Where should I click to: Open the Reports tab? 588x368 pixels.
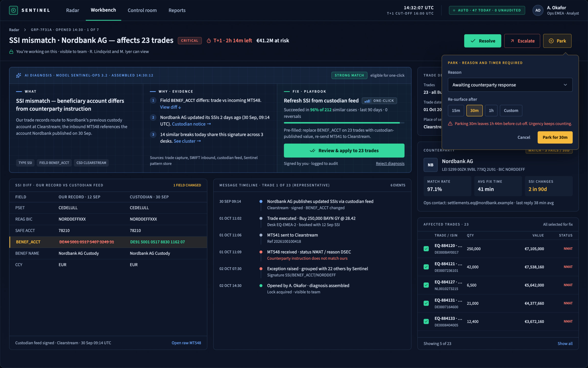[x=177, y=10]
